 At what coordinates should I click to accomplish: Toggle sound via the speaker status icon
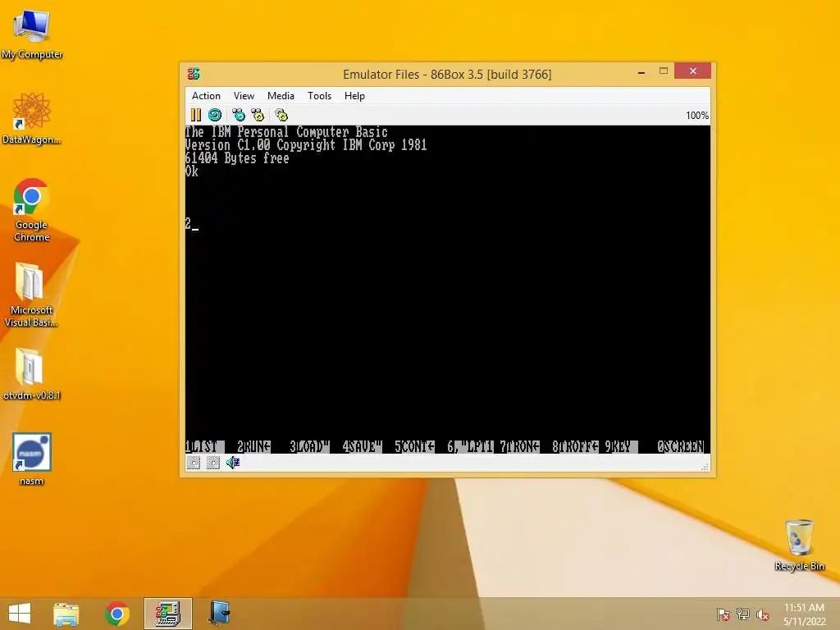point(232,463)
